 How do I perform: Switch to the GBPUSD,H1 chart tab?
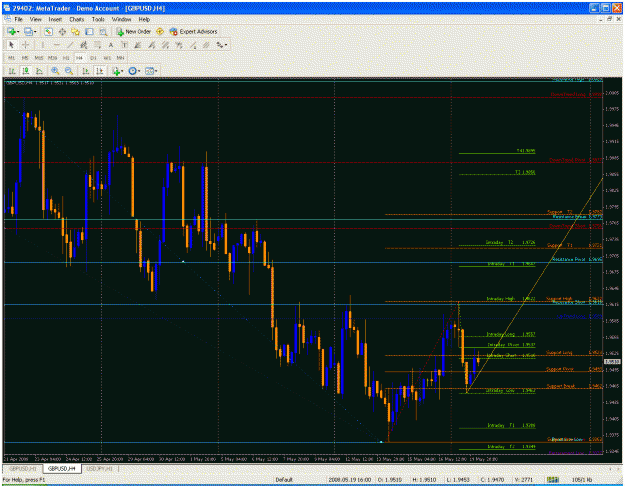pyautogui.click(x=23, y=469)
